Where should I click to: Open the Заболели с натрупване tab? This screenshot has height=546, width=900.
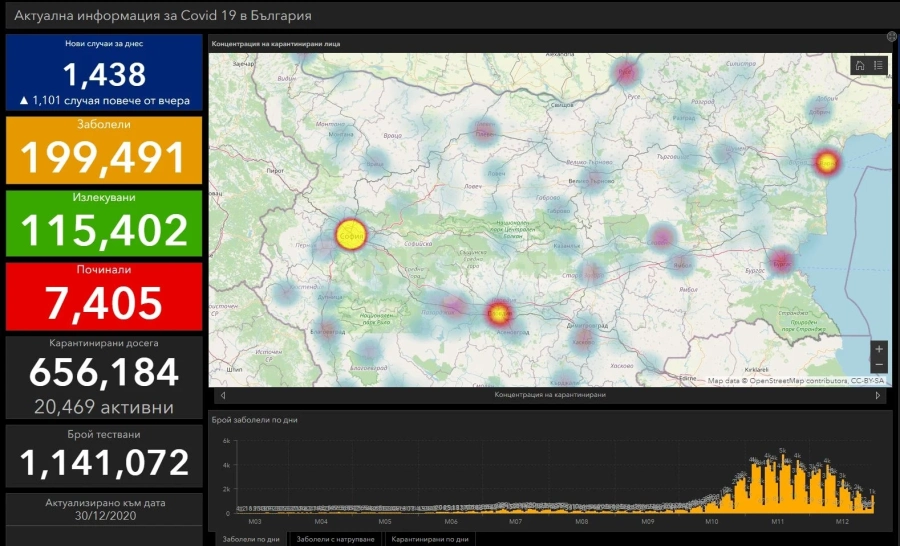(335, 539)
